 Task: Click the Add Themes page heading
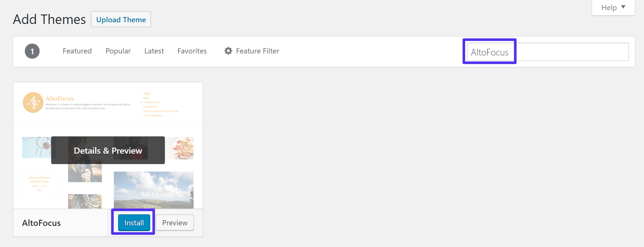pyautogui.click(x=49, y=19)
